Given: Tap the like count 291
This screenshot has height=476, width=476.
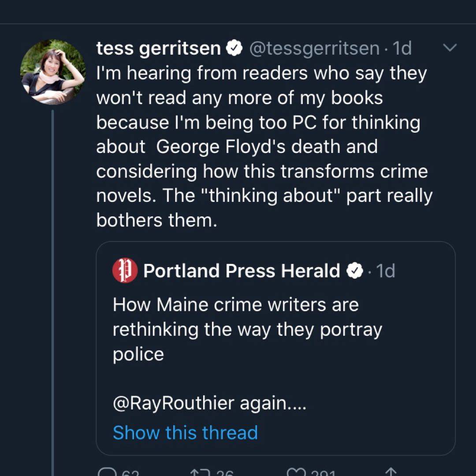Looking at the screenshot, I should pos(325,473).
